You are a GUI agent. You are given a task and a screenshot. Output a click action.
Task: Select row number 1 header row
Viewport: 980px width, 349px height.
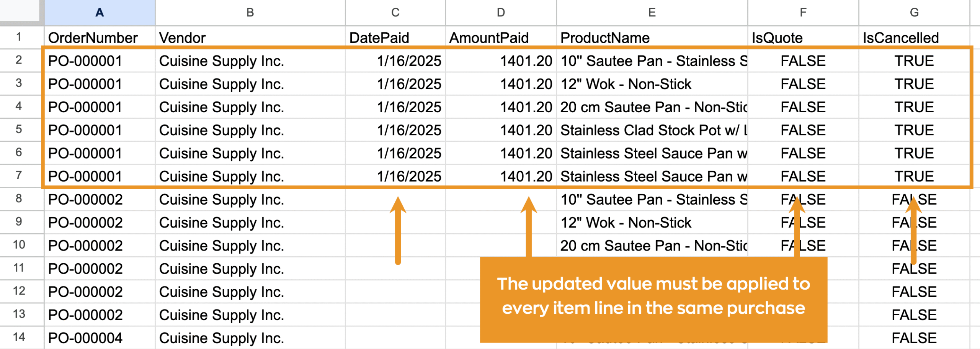coord(21,38)
